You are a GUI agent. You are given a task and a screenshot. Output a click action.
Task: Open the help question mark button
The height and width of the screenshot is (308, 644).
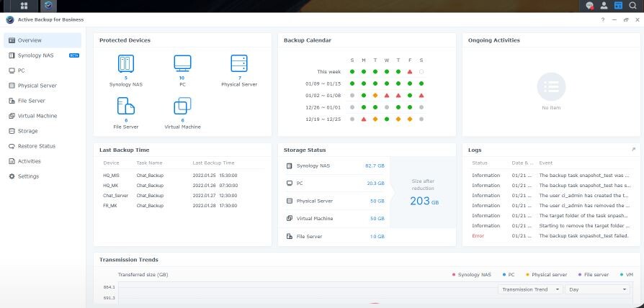(602, 19)
